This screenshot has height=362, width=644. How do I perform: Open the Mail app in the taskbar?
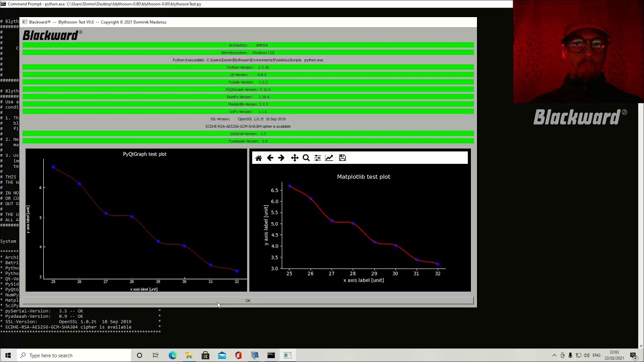(x=222, y=355)
